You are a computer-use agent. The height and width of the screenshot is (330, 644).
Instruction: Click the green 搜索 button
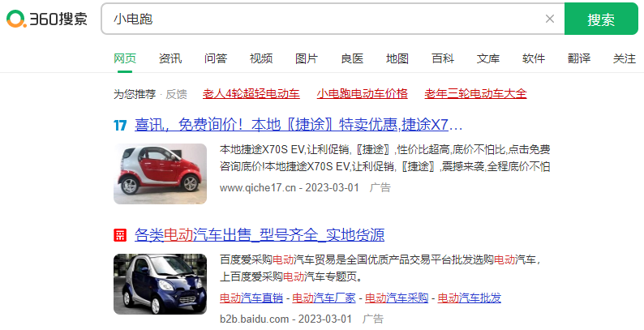click(601, 19)
